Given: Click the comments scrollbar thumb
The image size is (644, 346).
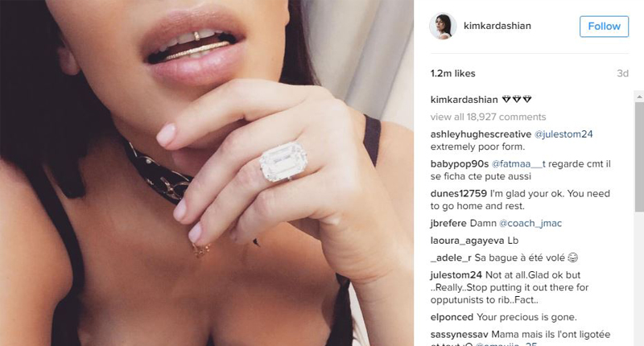Looking at the screenshot, I should pos(639,157).
